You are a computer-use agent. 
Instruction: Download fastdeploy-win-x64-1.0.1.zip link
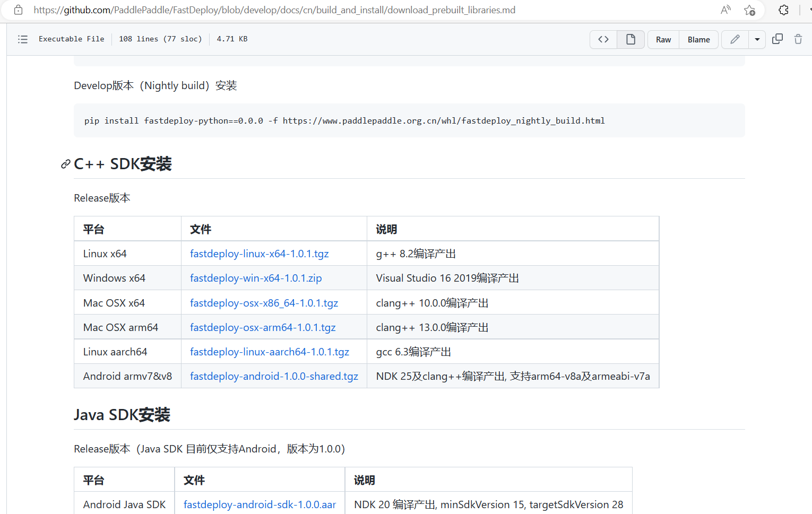[255, 277]
